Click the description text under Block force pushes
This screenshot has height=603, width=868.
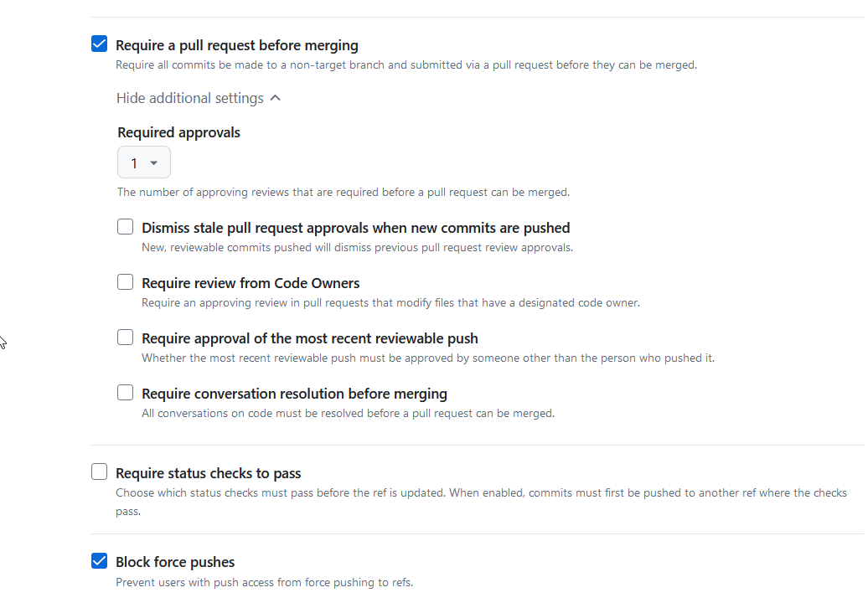pos(264,582)
